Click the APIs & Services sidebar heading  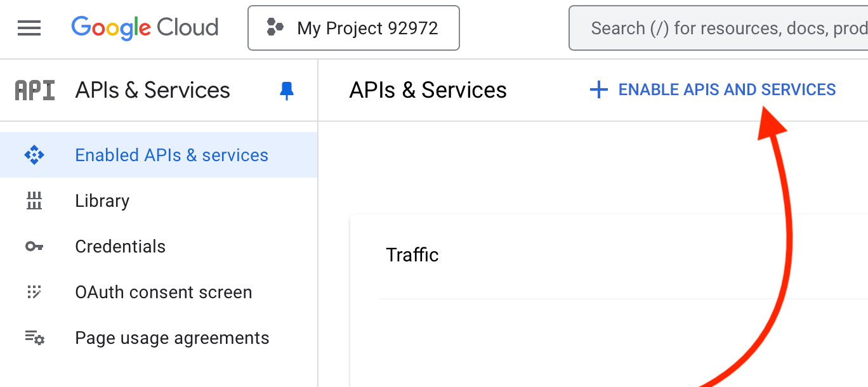coord(152,90)
